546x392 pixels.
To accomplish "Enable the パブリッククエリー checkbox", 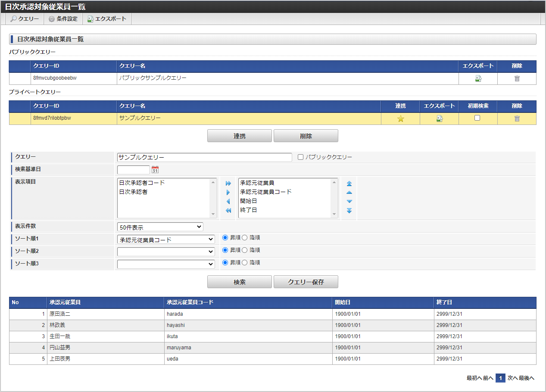I will pyautogui.click(x=301, y=157).
